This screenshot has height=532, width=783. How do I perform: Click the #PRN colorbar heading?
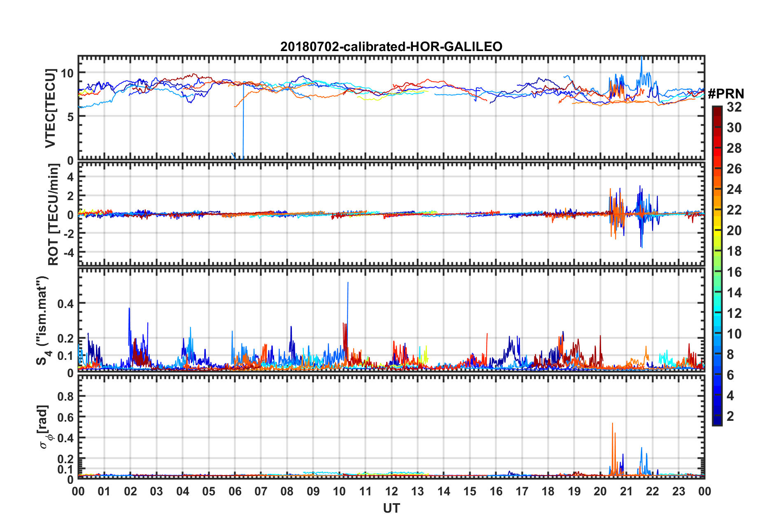pos(726,94)
